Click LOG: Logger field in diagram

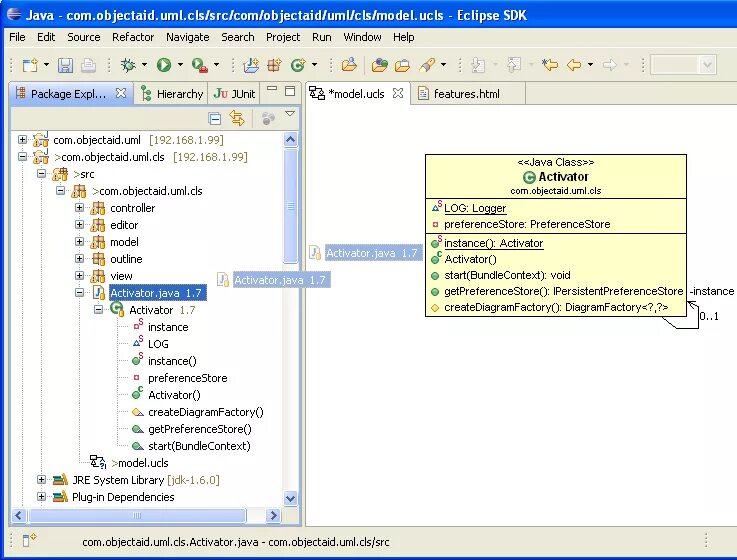tap(475, 208)
